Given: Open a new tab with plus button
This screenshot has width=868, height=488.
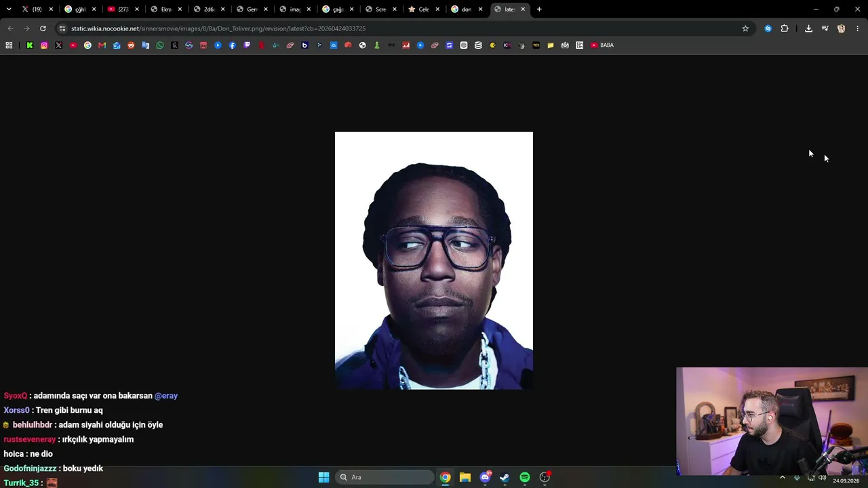Looking at the screenshot, I should (539, 9).
